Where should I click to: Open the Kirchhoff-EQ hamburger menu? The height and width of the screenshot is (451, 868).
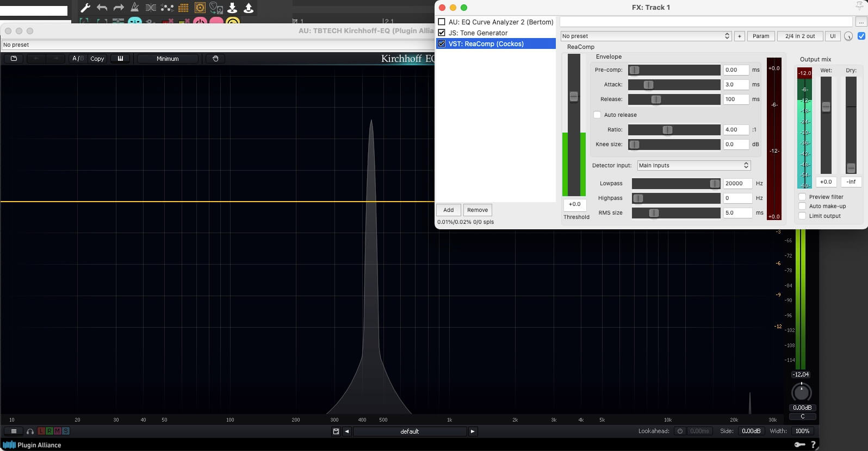point(14,431)
